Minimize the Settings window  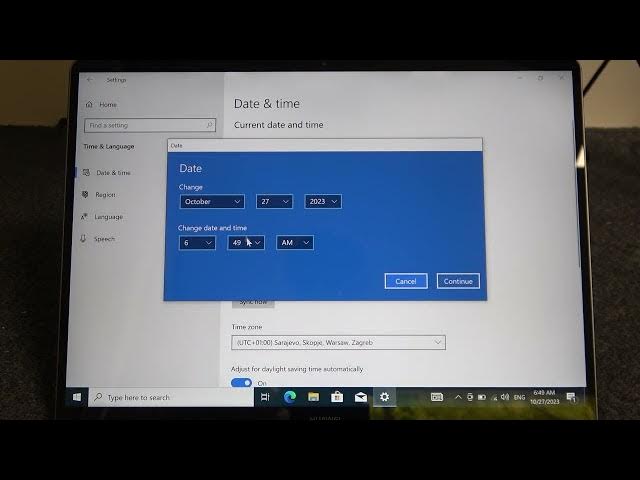pyautogui.click(x=520, y=78)
